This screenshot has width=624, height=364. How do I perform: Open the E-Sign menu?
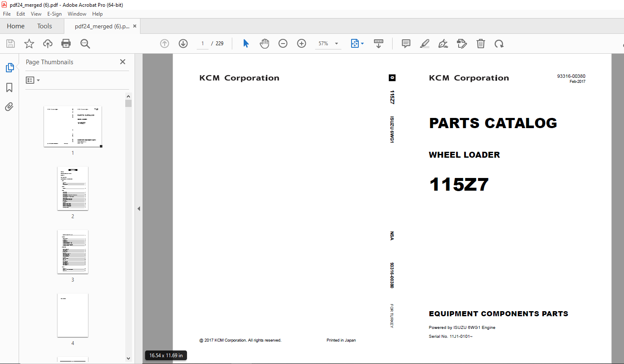click(x=55, y=14)
